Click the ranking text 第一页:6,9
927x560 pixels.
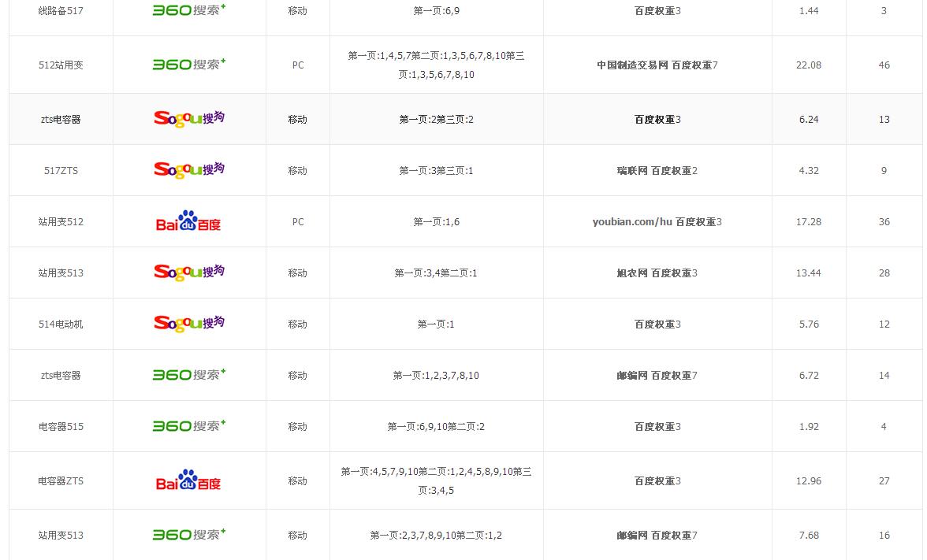coord(436,11)
